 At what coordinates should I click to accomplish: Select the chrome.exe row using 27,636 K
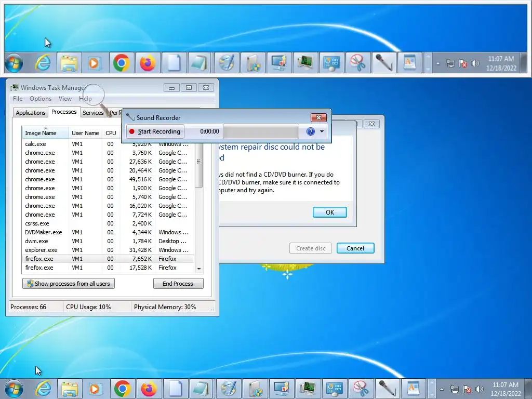(108, 162)
